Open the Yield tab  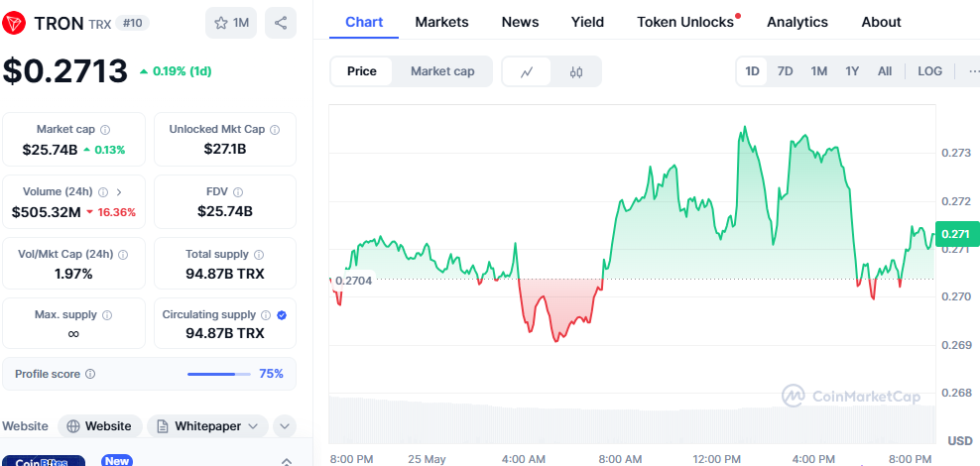coord(587,23)
